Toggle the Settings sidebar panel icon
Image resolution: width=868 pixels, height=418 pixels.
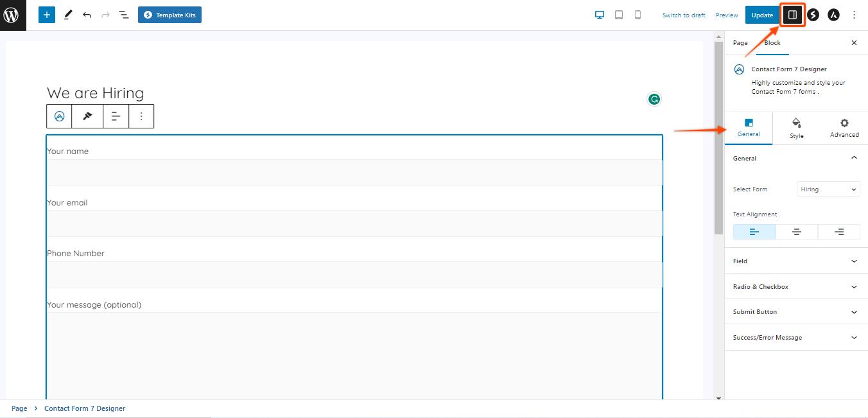click(x=793, y=15)
